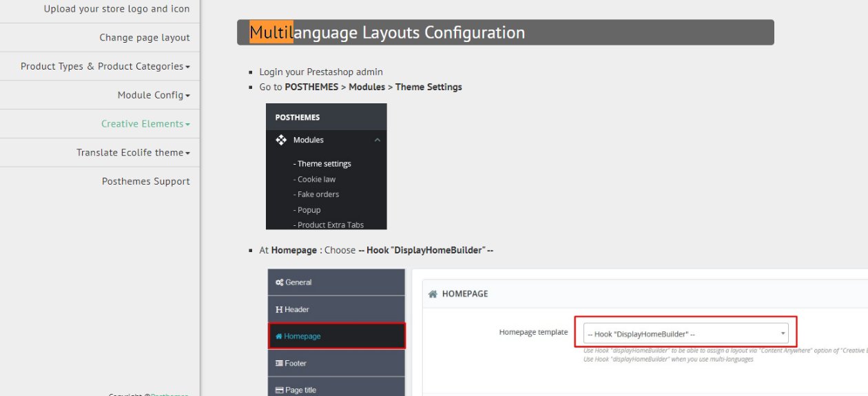Click the Header H icon
Screen dimensions: 868x396
click(279, 309)
